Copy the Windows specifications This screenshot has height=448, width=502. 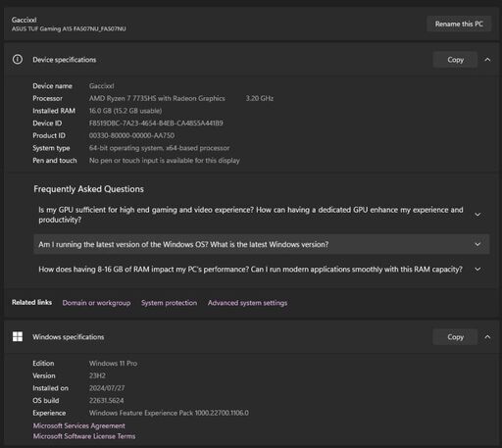(455, 337)
